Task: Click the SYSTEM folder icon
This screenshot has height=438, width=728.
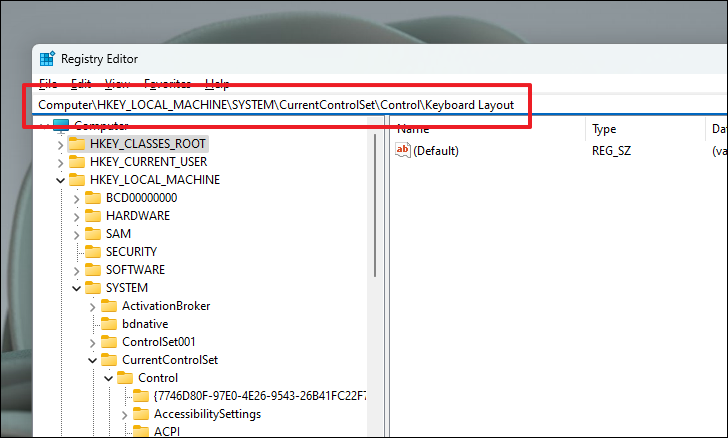Action: coord(93,288)
